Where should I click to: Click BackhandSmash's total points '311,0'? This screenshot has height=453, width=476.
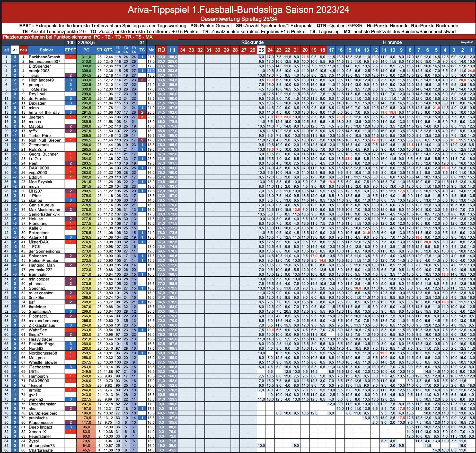pyautogui.click(x=86, y=57)
